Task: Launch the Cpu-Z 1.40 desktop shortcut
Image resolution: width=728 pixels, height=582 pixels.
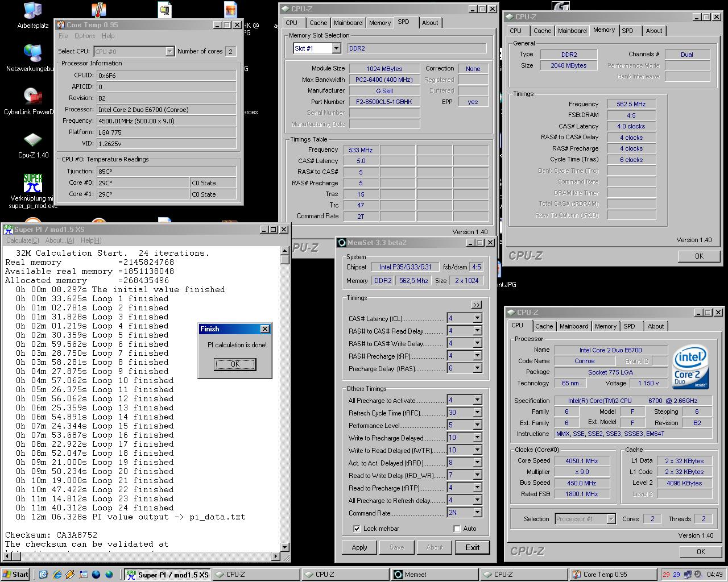Action: (33, 145)
